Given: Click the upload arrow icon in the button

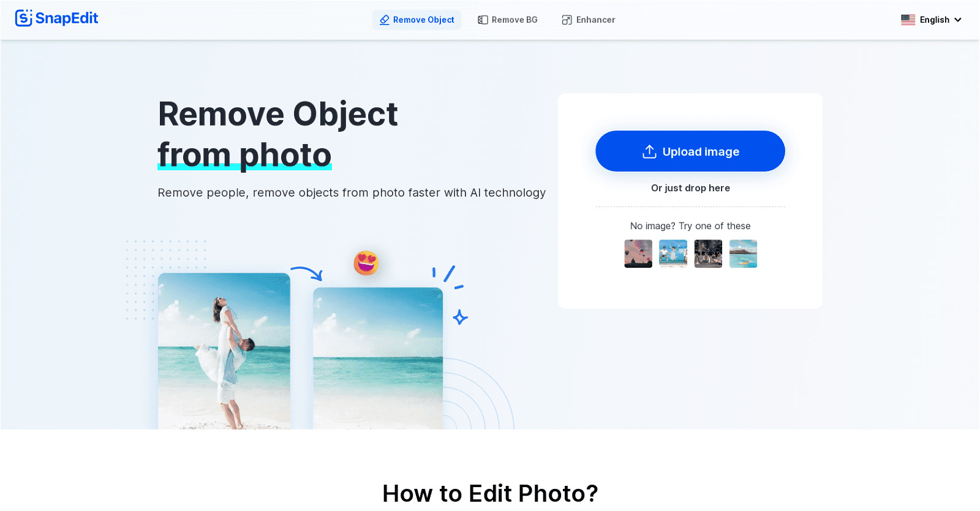Looking at the screenshot, I should [x=649, y=152].
